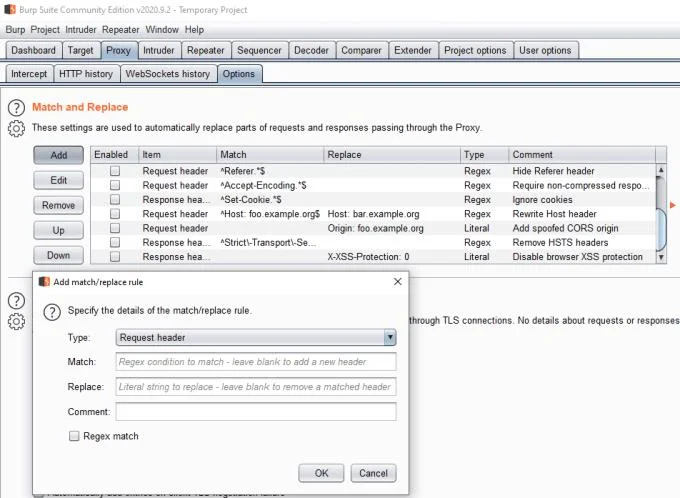680x498 pixels.
Task: Click the rules table scrollbar thumb
Action: (x=661, y=229)
